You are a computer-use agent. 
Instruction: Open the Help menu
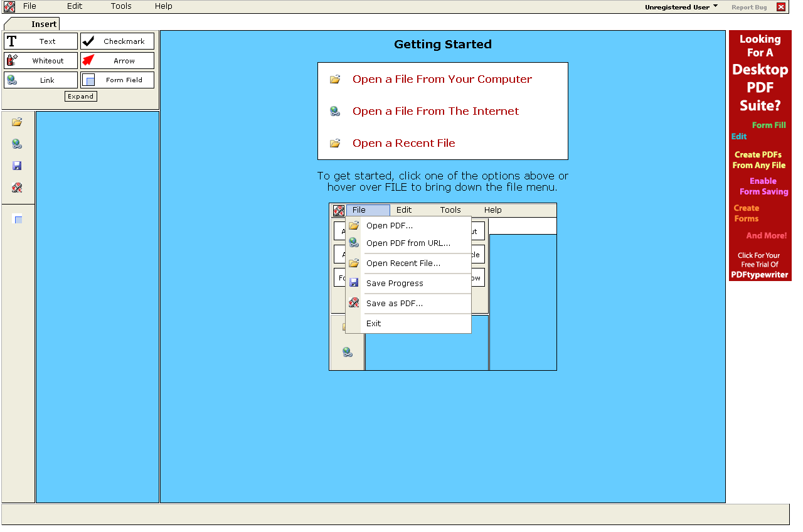(x=164, y=6)
